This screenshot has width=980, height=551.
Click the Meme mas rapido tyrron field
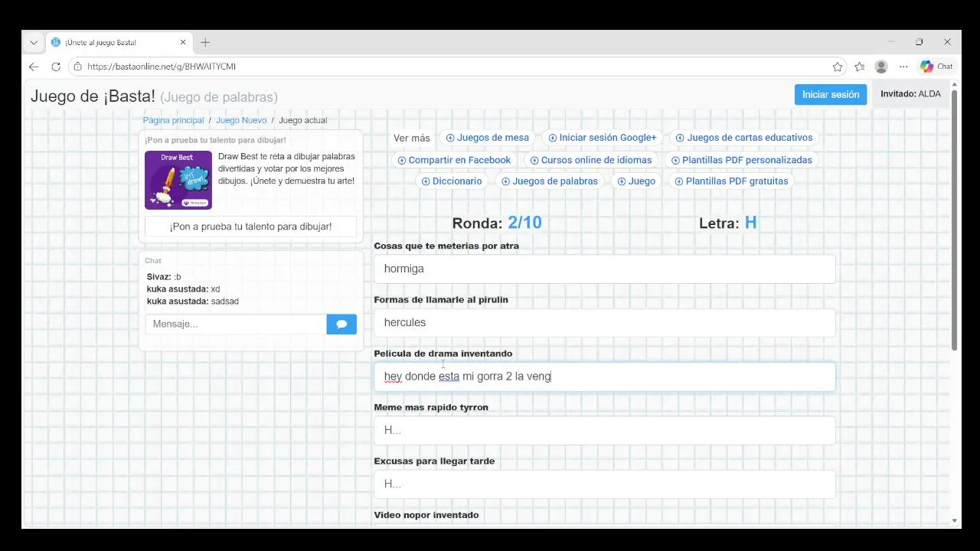(605, 430)
